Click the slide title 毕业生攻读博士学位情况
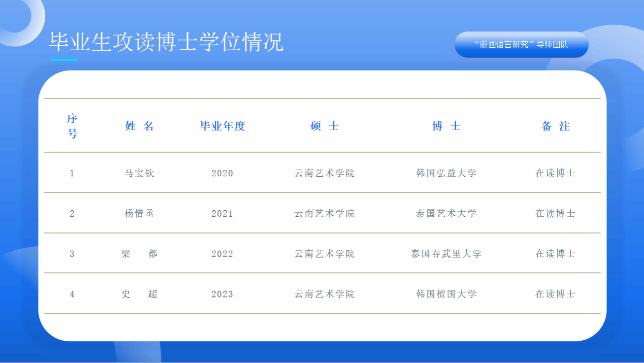644x363 pixels. [166, 42]
